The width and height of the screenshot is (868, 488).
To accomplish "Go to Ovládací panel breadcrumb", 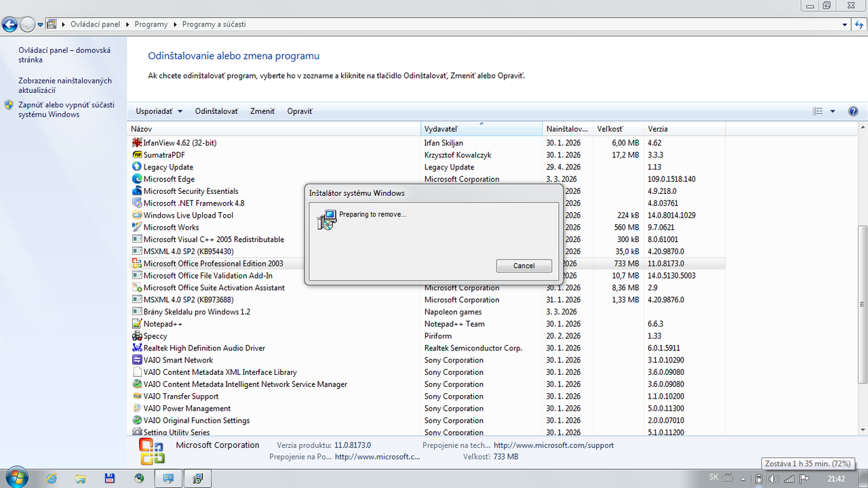I will tap(95, 24).
